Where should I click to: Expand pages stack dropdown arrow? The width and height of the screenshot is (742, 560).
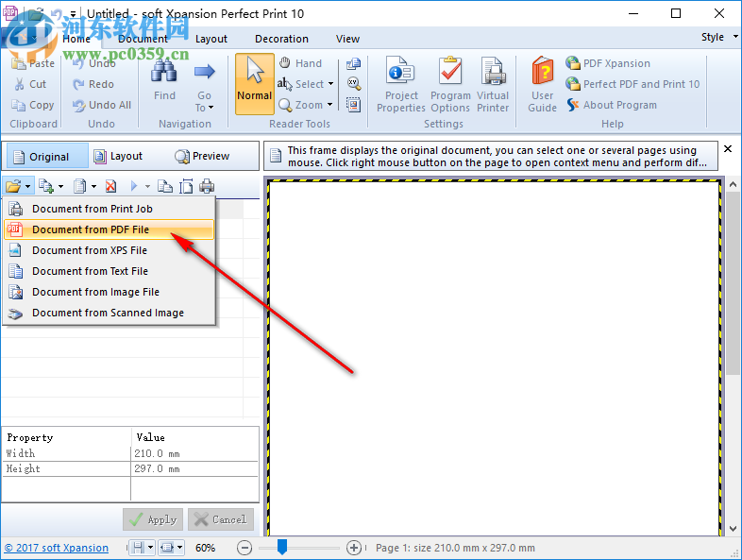tap(93, 186)
